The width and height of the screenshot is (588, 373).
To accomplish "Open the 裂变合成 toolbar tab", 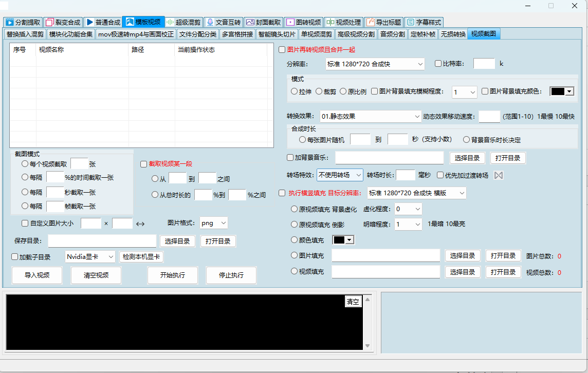I will tap(63, 22).
